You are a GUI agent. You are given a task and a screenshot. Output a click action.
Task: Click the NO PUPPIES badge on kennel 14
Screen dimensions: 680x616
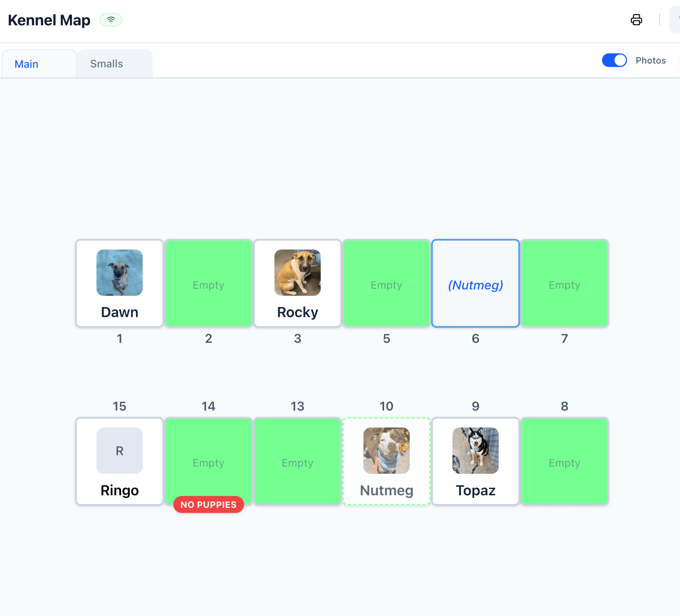(208, 504)
